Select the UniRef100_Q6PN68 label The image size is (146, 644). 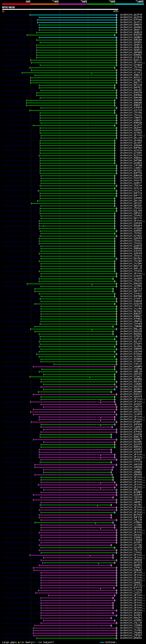pos(131,53)
